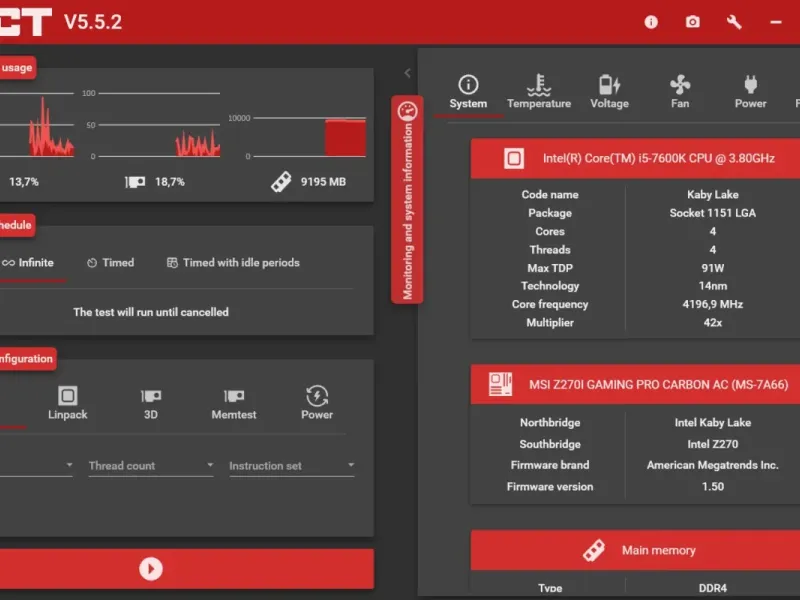
Task: Click the '14nm' technology value
Action: point(712,286)
